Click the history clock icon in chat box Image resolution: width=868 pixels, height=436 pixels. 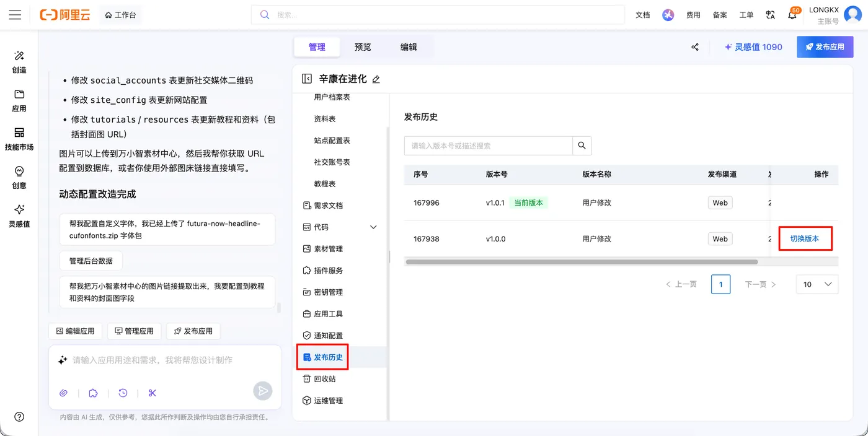point(123,393)
